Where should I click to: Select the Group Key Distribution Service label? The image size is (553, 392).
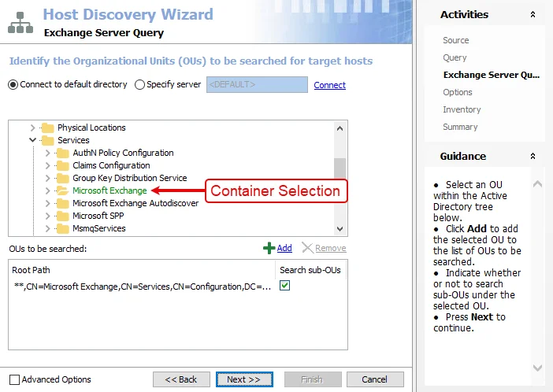[130, 178]
